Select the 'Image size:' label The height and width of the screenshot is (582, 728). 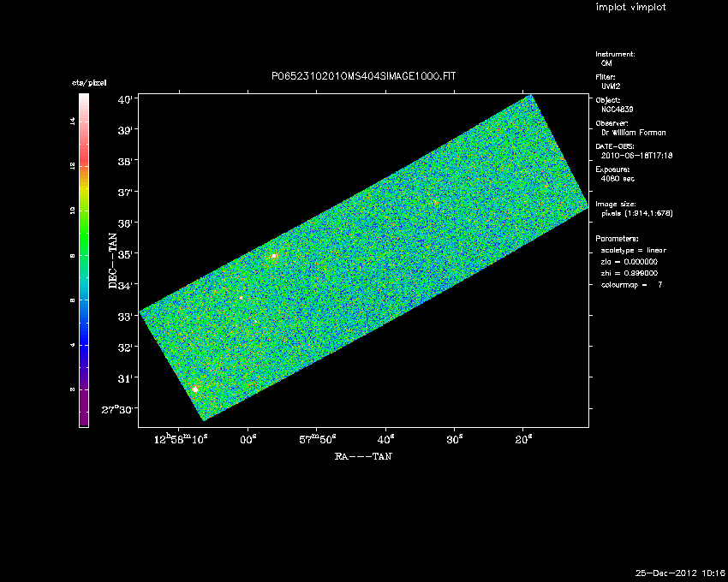[616, 205]
